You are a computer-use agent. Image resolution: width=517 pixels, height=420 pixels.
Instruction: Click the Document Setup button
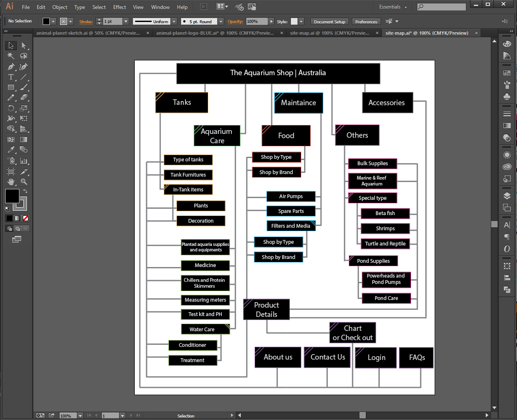click(329, 22)
